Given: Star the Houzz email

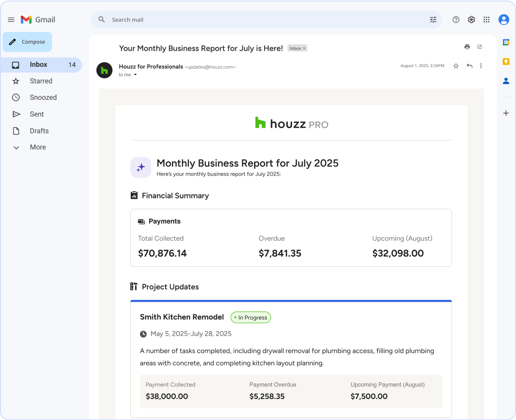Looking at the screenshot, I should pyautogui.click(x=456, y=66).
